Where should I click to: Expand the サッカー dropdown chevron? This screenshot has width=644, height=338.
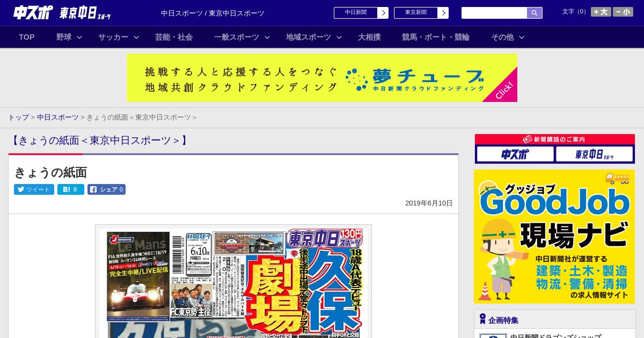click(136, 37)
